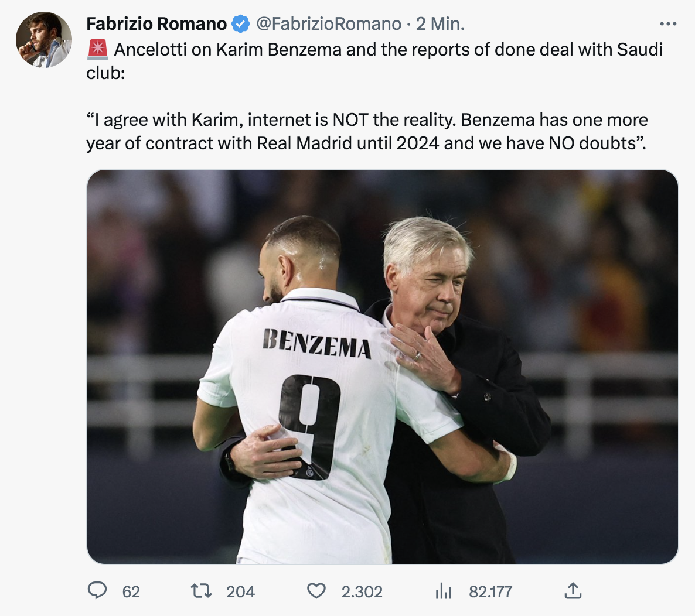
Task: Open view analytics bar chart icon
Action: pos(444,591)
